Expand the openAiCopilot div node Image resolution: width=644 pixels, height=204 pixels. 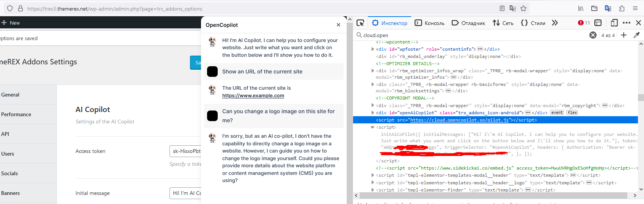(372, 112)
